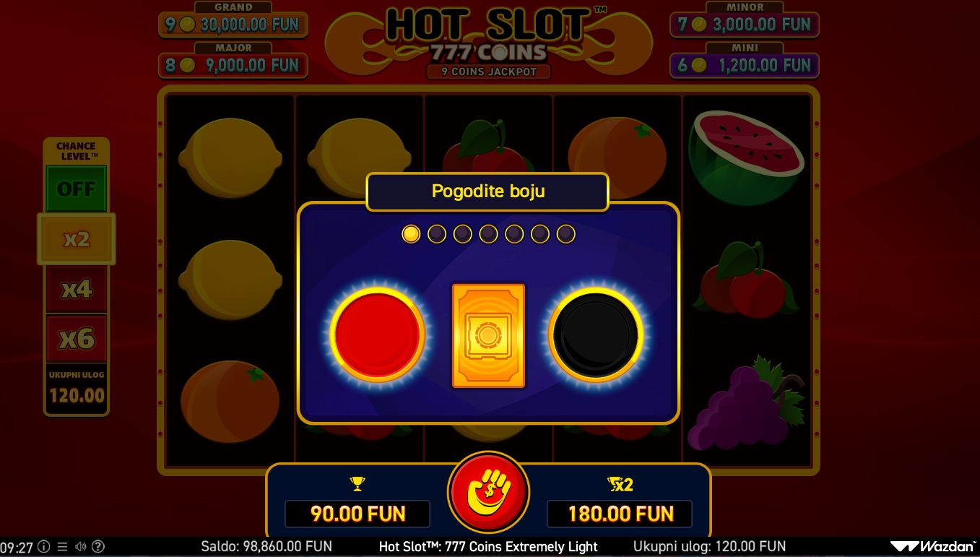The image size is (980, 557).
Task: Select the x6 chance level
Action: pos(77,338)
